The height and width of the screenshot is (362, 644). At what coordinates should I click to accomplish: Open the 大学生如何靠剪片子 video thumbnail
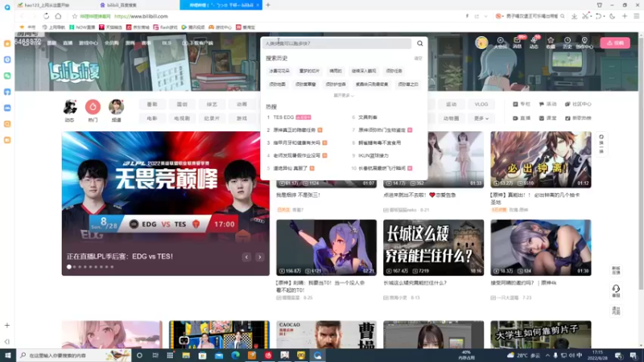(x=540, y=335)
